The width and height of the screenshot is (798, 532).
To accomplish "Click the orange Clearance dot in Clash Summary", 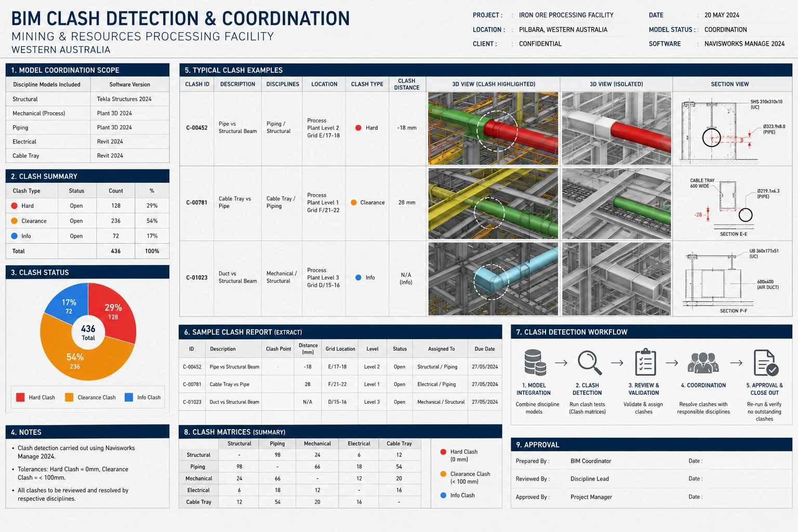I will coord(15,221).
